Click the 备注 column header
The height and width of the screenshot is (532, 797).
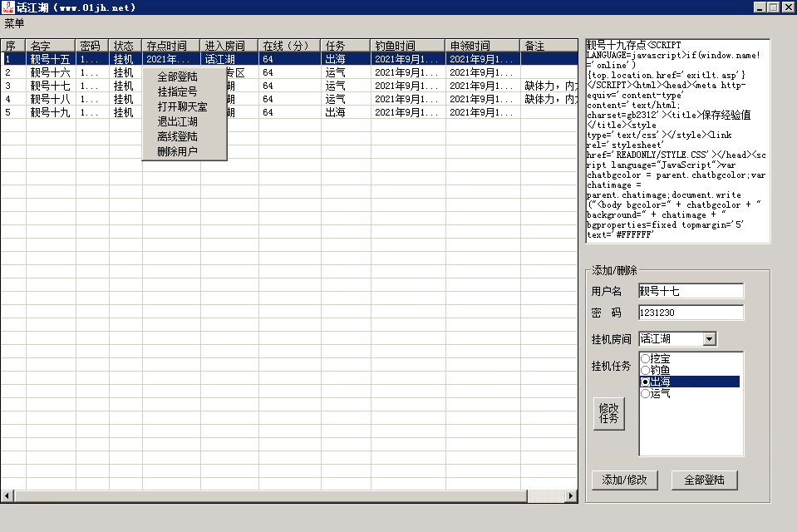pyautogui.click(x=549, y=45)
